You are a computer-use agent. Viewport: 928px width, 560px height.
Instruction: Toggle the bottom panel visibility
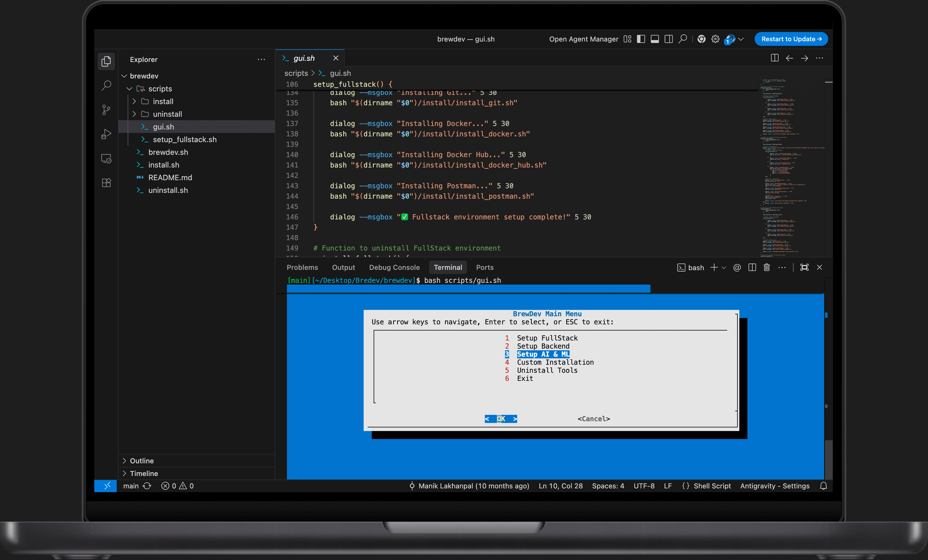(655, 39)
